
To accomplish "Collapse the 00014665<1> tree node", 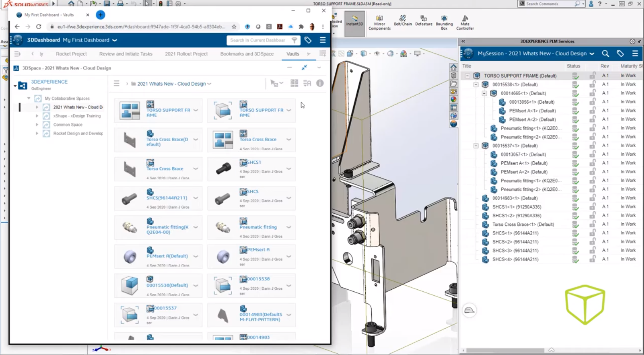I will coord(484,93).
